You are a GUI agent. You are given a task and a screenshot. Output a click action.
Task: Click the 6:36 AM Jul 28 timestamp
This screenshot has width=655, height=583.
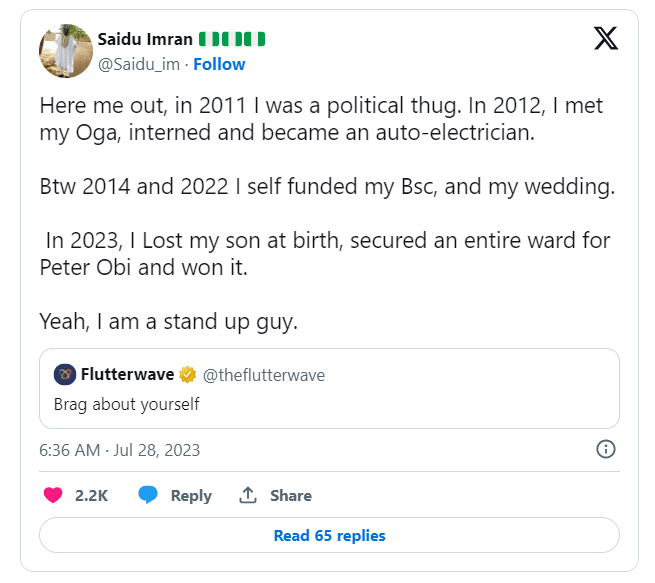click(x=119, y=450)
